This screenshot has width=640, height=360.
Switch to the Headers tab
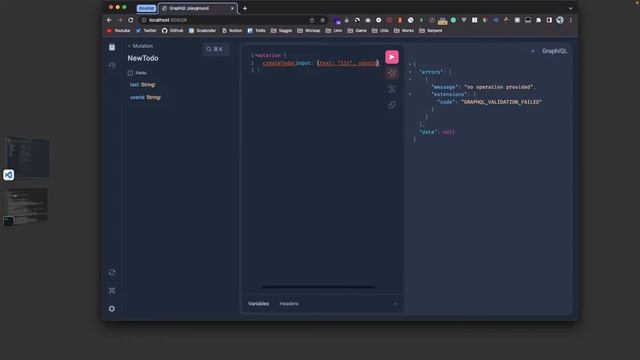click(x=289, y=304)
